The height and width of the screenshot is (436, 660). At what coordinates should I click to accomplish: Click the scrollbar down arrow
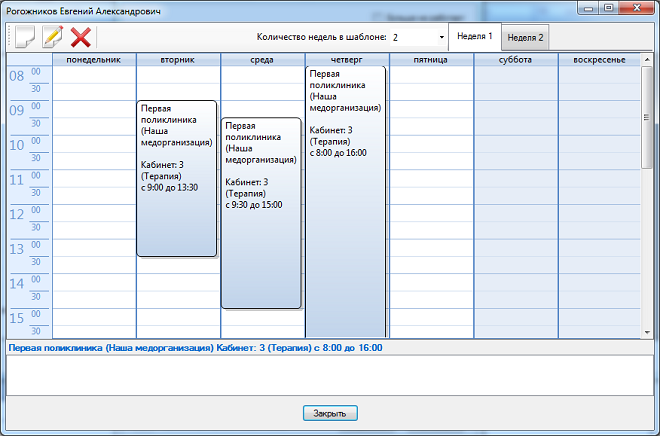pos(647,332)
